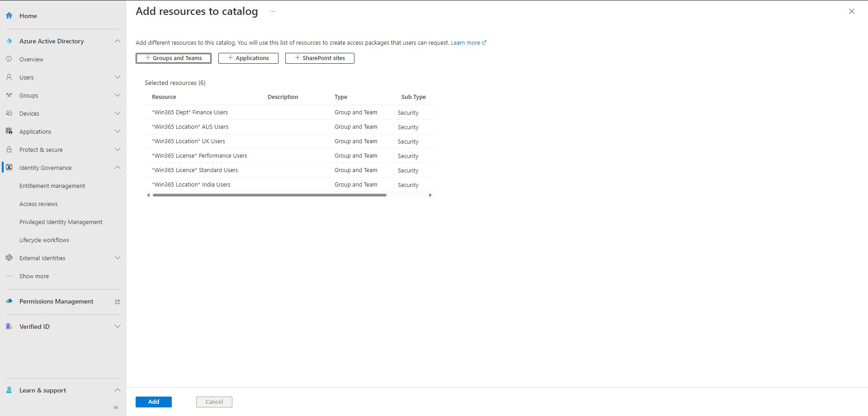Image resolution: width=868 pixels, height=416 pixels.
Task: Open Groups via its sidebar icon
Action: click(9, 95)
